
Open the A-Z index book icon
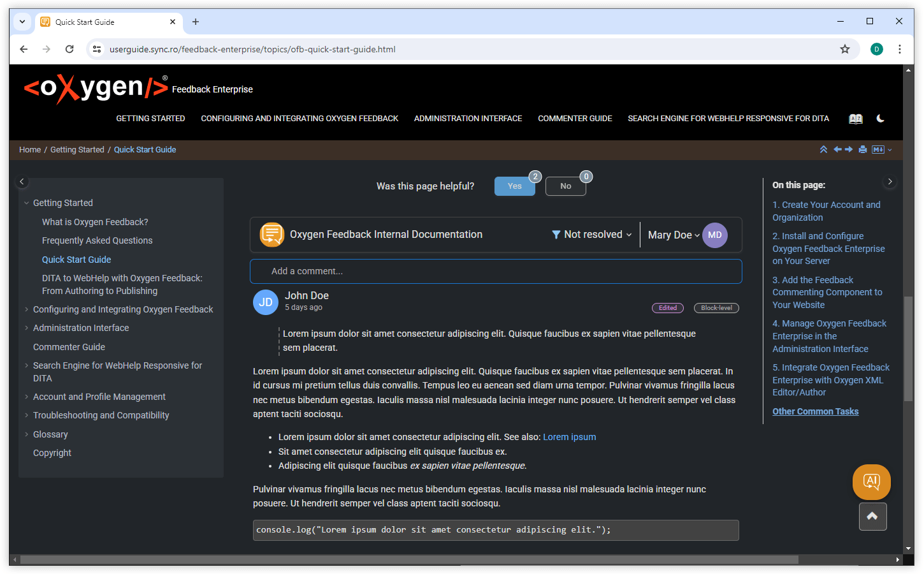pyautogui.click(x=855, y=119)
